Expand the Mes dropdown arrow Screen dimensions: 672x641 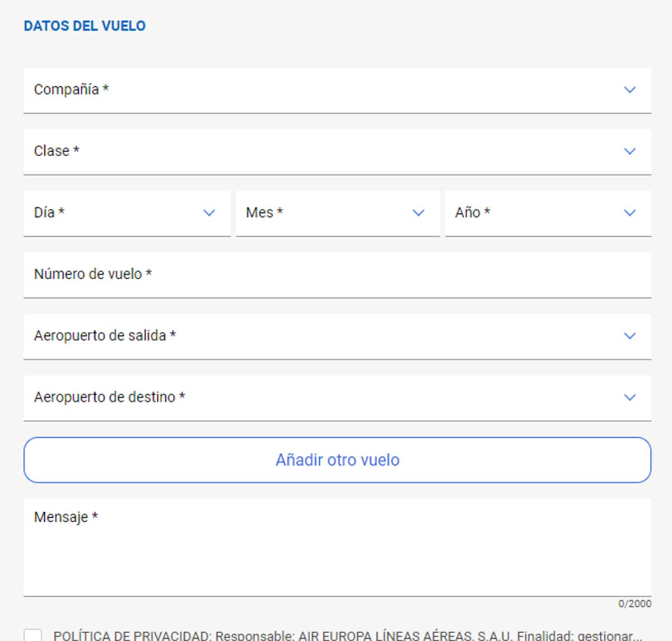418,213
